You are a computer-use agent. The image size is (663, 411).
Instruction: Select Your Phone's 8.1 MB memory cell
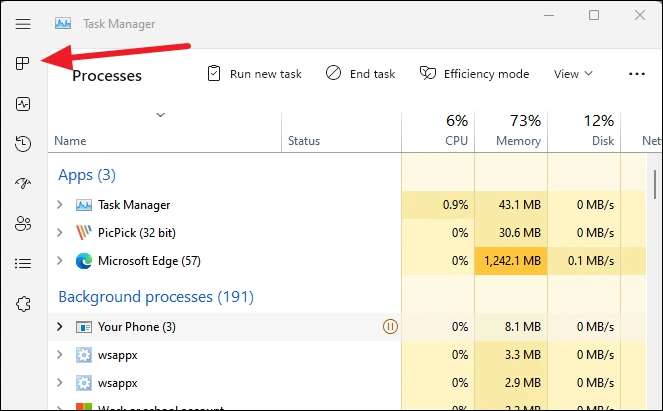tap(511, 327)
